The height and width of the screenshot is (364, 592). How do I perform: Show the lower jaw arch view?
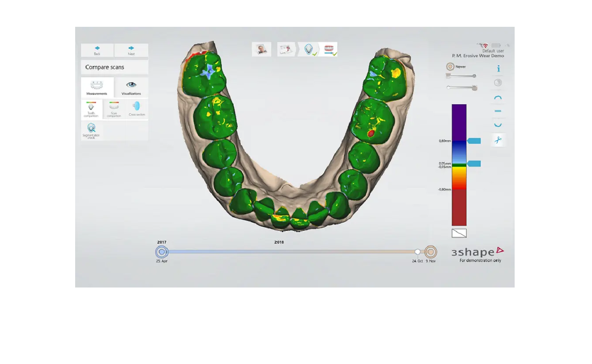[498, 125]
